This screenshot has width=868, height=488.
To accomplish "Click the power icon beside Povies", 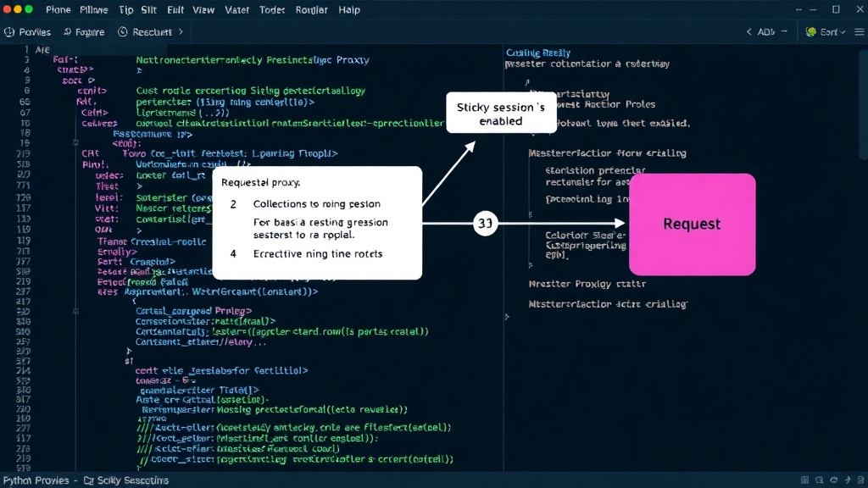I will pyautogui.click(x=9, y=32).
